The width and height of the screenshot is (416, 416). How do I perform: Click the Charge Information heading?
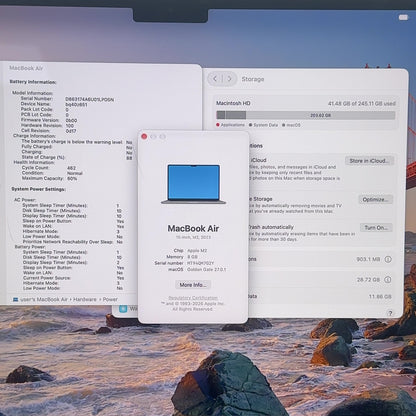34,136
